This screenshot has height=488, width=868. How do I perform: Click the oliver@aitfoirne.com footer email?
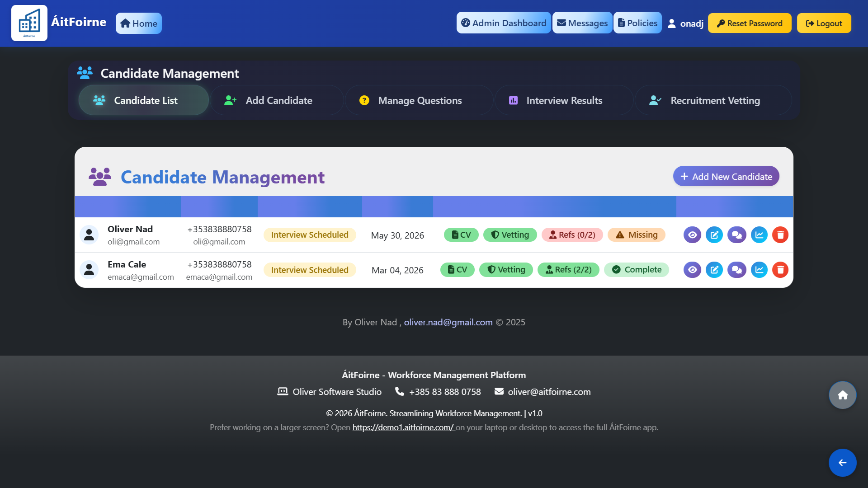click(549, 392)
